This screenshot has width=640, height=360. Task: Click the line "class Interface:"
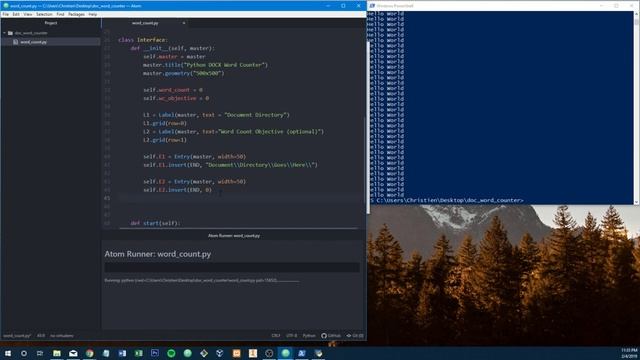142,40
